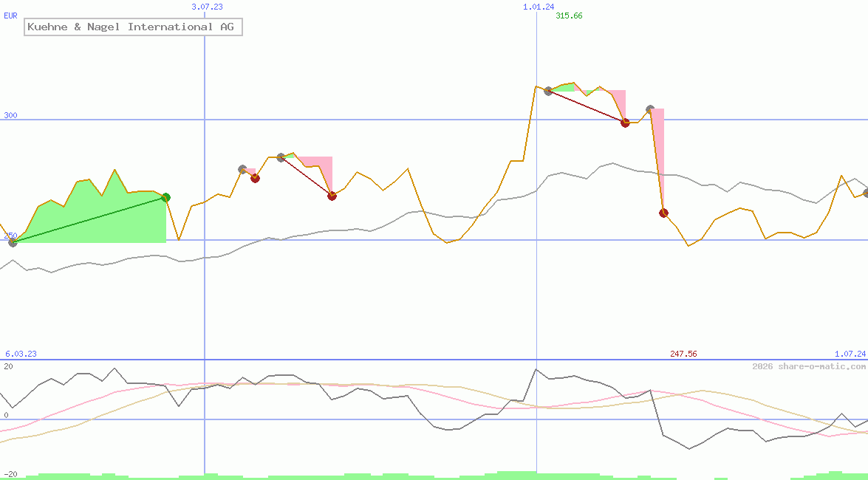Click the red dot below the tallest pink bar

coord(663,213)
